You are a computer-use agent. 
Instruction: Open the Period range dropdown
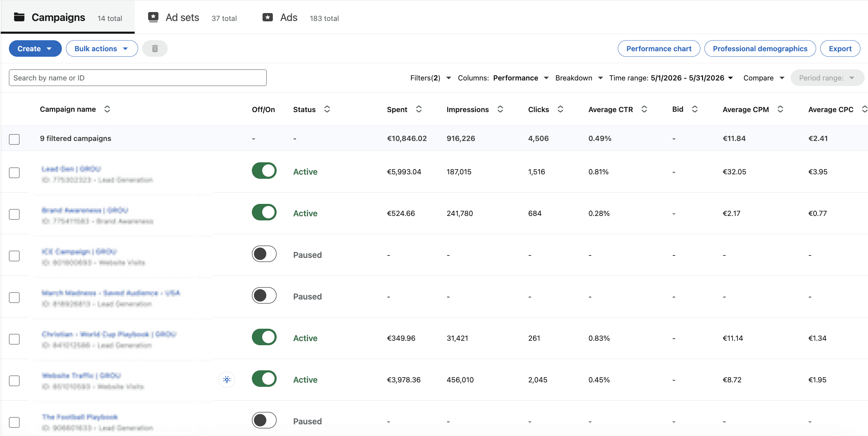[827, 78]
